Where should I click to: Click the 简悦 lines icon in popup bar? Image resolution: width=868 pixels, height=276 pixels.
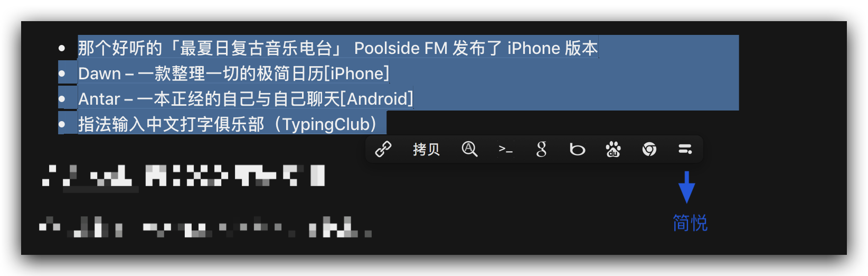(x=685, y=150)
